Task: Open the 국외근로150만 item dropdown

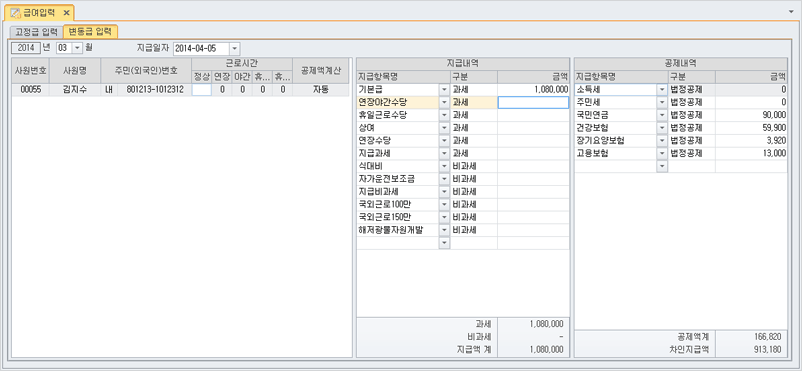Action: point(444,217)
